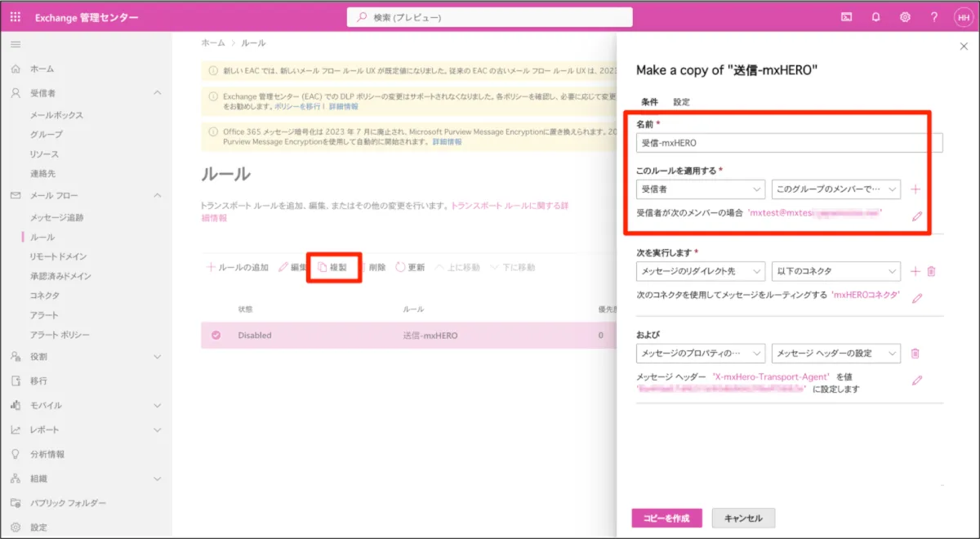The height and width of the screenshot is (539, 980).
Task: Click the キャンセル button
Action: coord(743,519)
